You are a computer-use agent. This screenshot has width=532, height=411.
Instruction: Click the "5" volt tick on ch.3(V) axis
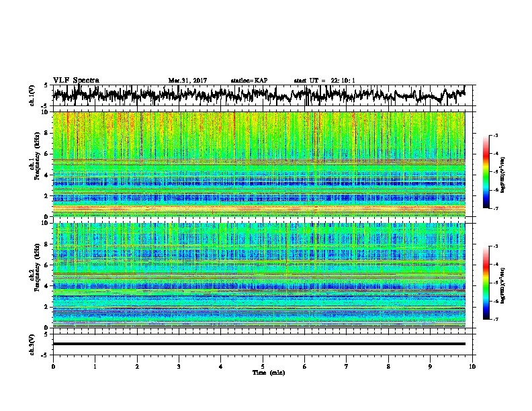[x=46, y=334]
